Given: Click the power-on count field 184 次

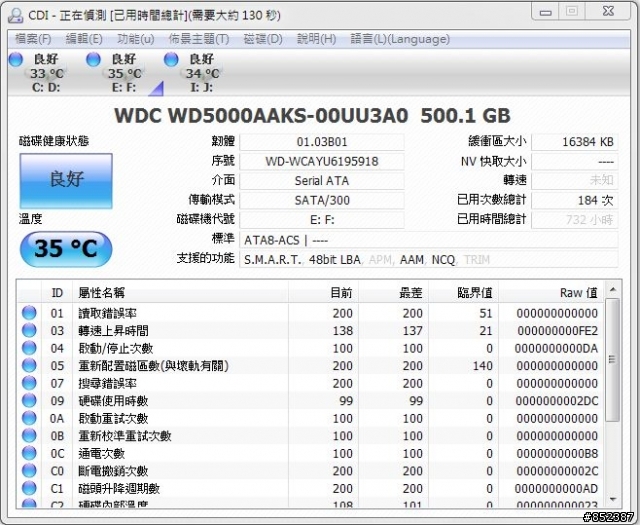Looking at the screenshot, I should [575, 200].
